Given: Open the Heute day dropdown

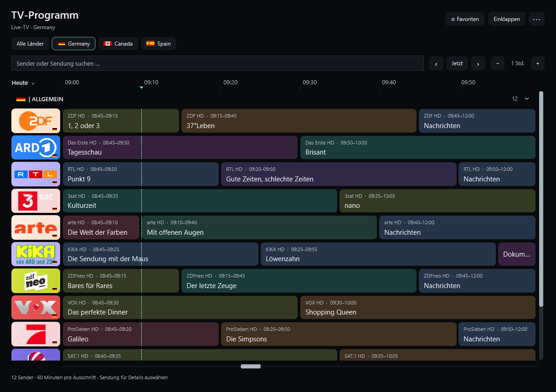Looking at the screenshot, I should 23,83.
